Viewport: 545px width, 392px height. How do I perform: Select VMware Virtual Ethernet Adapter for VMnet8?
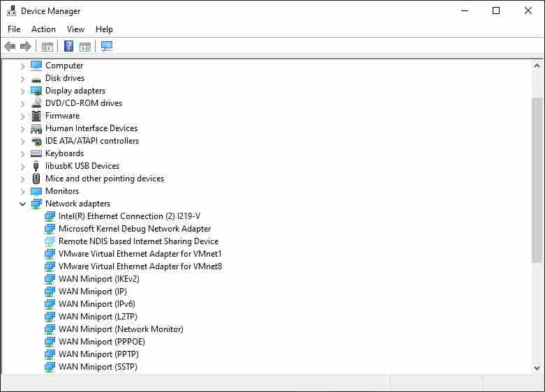(x=140, y=266)
